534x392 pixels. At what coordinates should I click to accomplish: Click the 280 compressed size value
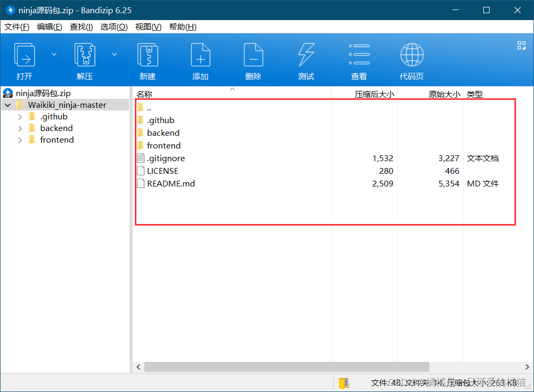[x=386, y=171]
